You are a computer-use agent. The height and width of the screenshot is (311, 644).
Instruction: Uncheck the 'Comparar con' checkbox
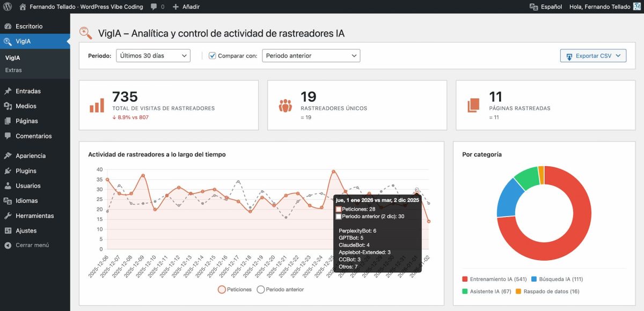[x=213, y=55]
